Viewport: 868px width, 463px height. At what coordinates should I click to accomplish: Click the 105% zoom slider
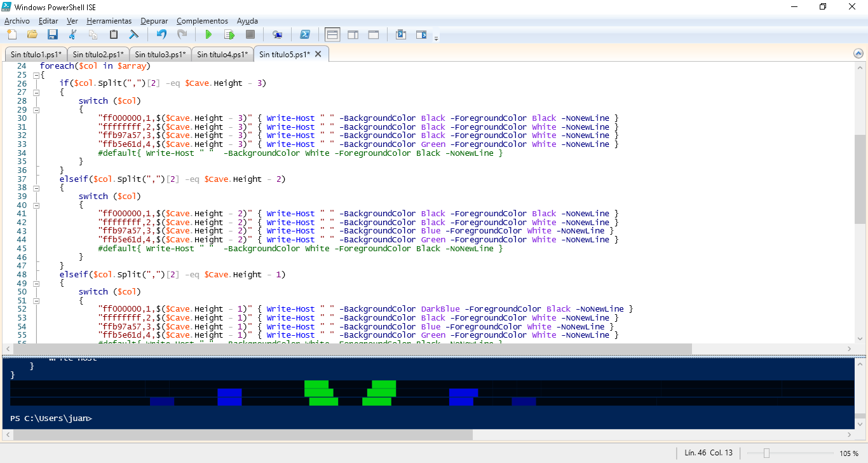[x=768, y=453]
